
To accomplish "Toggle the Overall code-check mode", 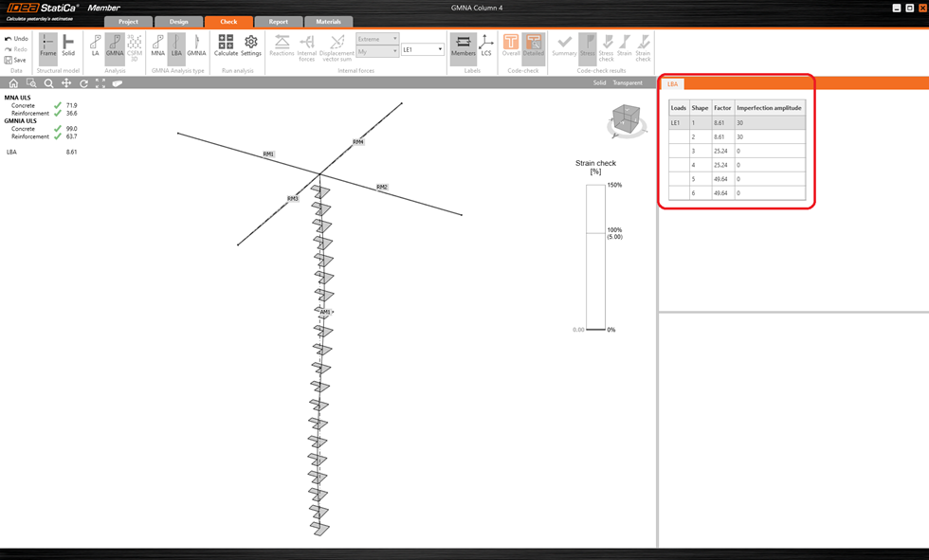I will tap(510, 45).
